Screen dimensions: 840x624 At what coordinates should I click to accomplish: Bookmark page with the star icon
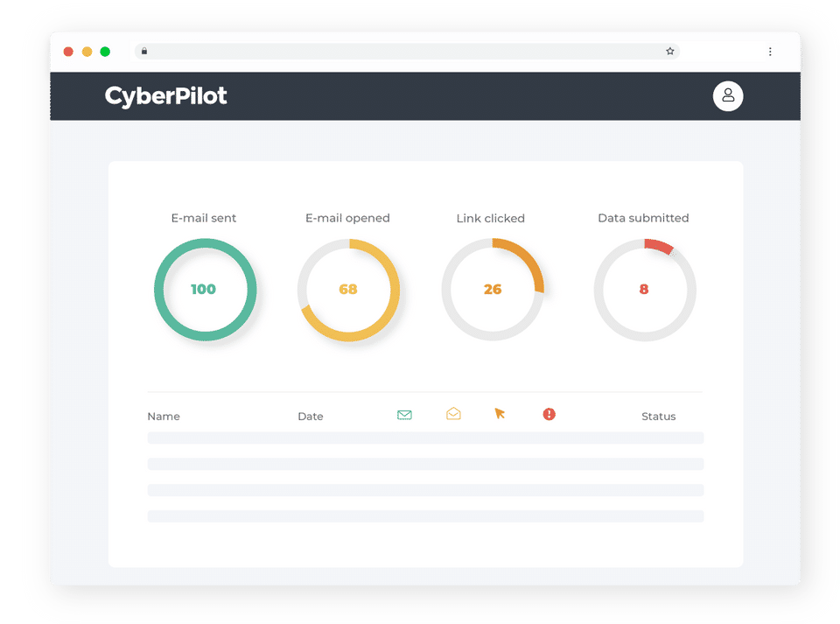click(669, 52)
